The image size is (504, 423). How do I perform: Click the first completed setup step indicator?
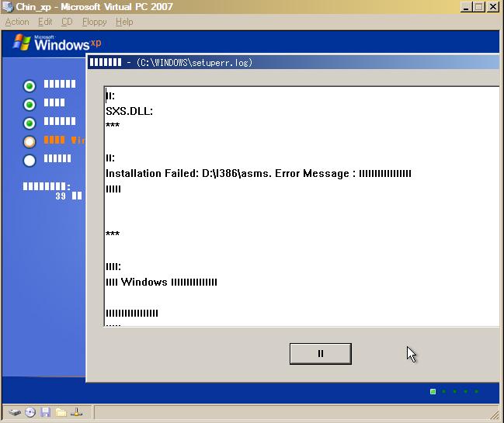pos(30,86)
